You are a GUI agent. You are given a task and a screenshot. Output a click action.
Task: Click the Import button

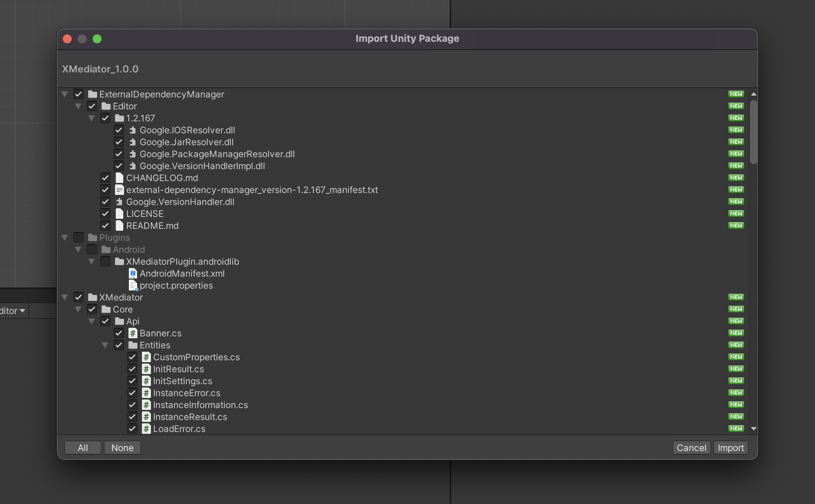coord(731,448)
